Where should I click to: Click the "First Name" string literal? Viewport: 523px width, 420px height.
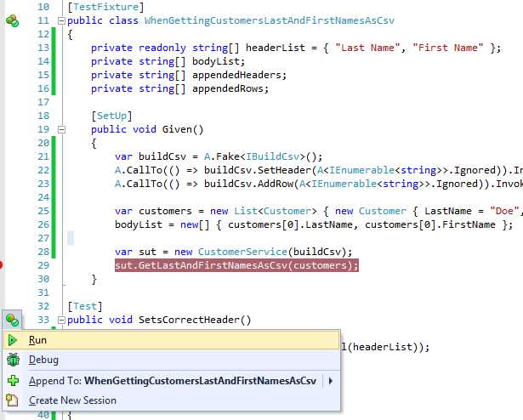(448, 48)
